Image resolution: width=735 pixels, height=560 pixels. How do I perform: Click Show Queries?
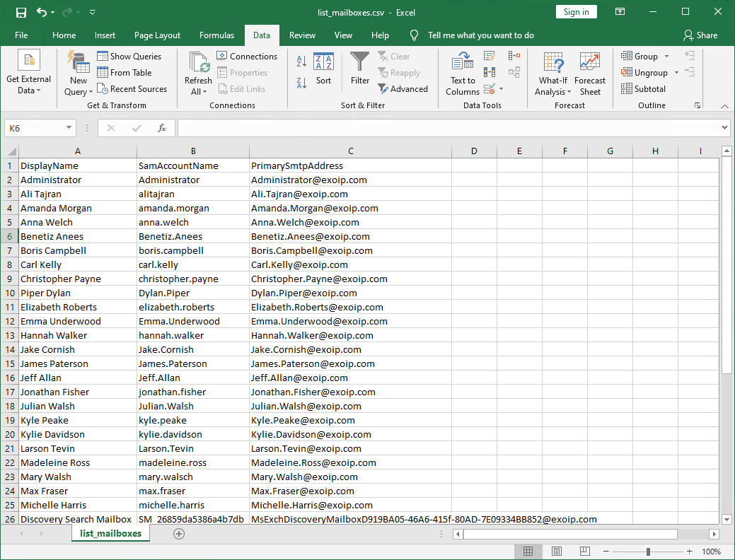click(x=129, y=57)
